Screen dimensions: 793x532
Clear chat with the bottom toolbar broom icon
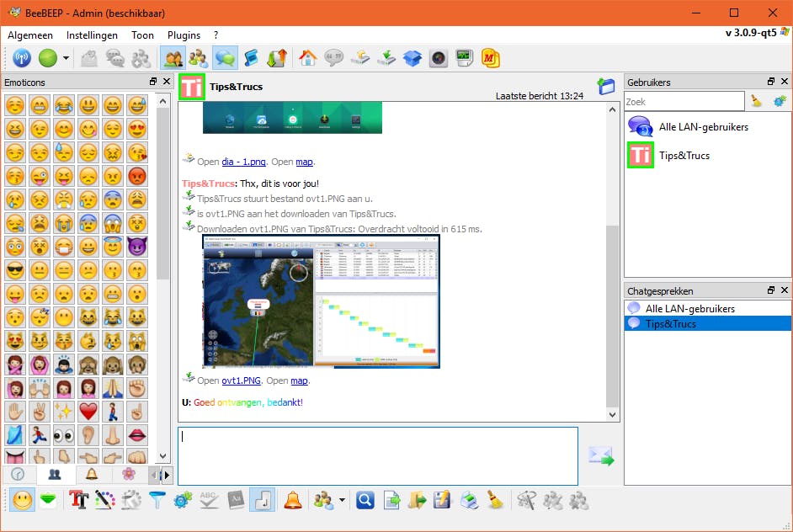point(495,500)
